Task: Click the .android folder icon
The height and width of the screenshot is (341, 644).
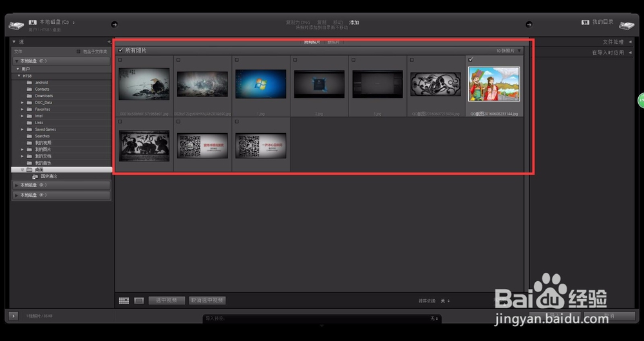Action: (29, 82)
